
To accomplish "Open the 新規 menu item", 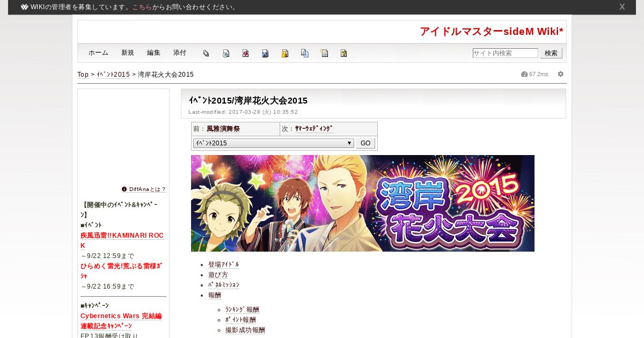I will pos(128,53).
